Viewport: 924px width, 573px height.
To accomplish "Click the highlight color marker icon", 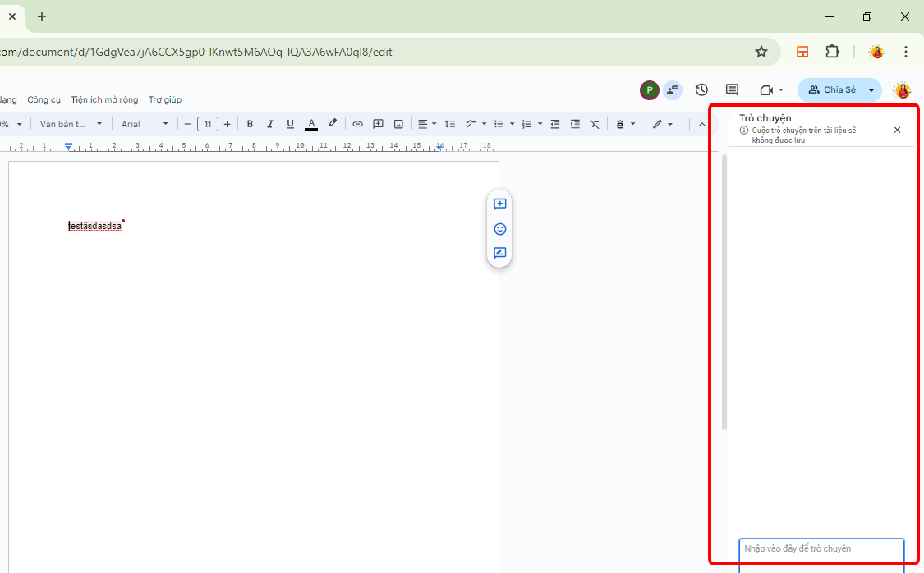I will click(333, 124).
